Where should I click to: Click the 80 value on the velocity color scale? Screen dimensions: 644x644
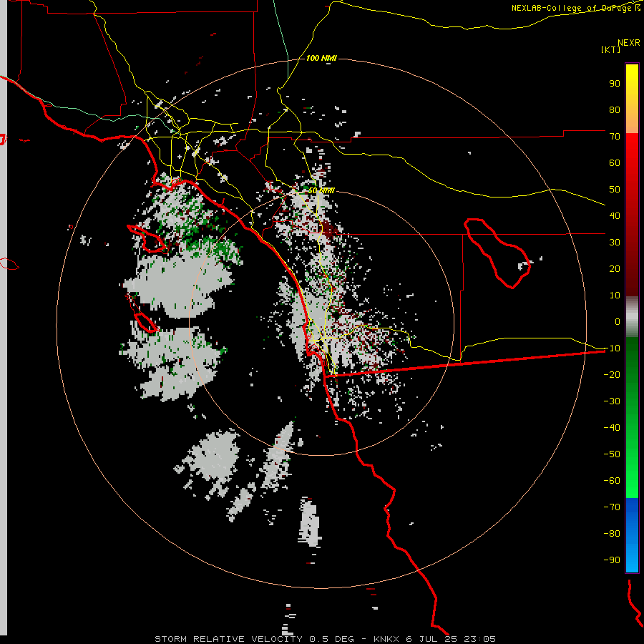[615, 110]
